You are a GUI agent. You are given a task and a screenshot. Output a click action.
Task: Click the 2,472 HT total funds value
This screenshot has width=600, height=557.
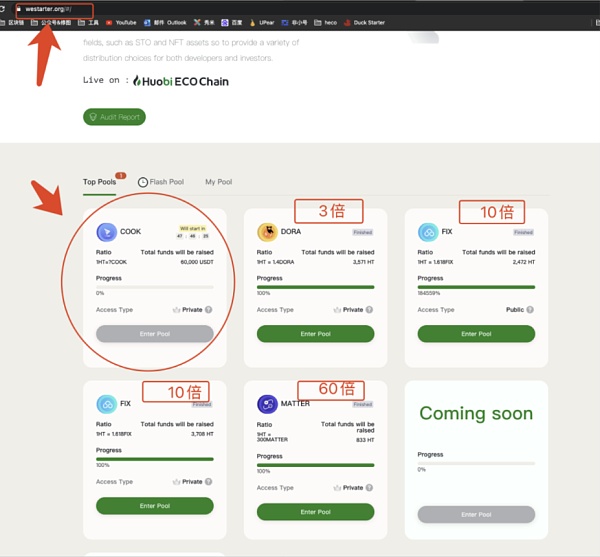tap(523, 262)
